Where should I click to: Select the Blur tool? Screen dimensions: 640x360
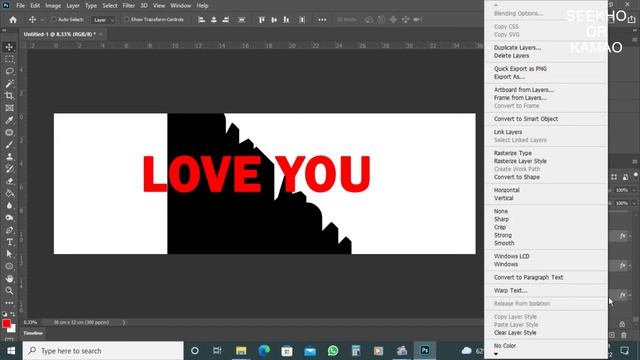(9, 205)
